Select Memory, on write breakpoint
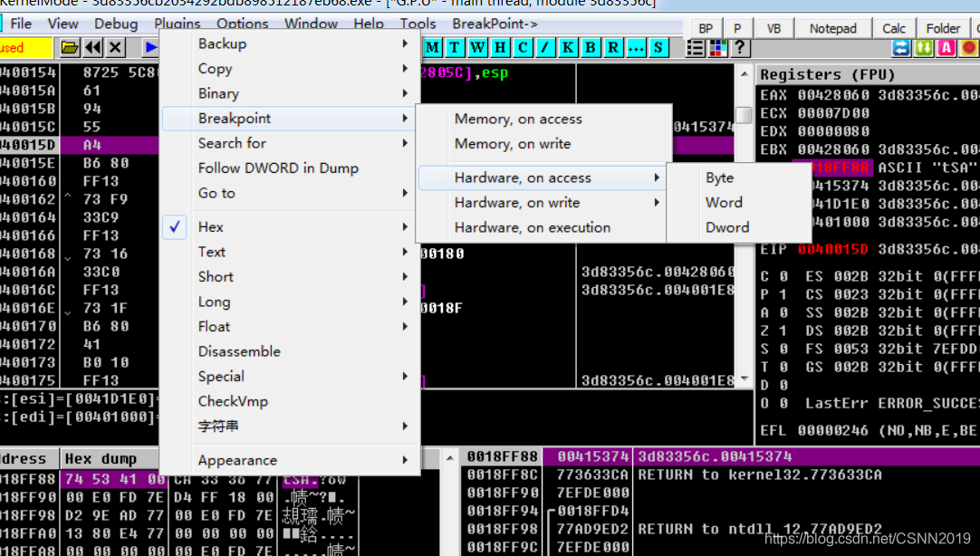Screen dimensions: 980x556 pos(542,144)
